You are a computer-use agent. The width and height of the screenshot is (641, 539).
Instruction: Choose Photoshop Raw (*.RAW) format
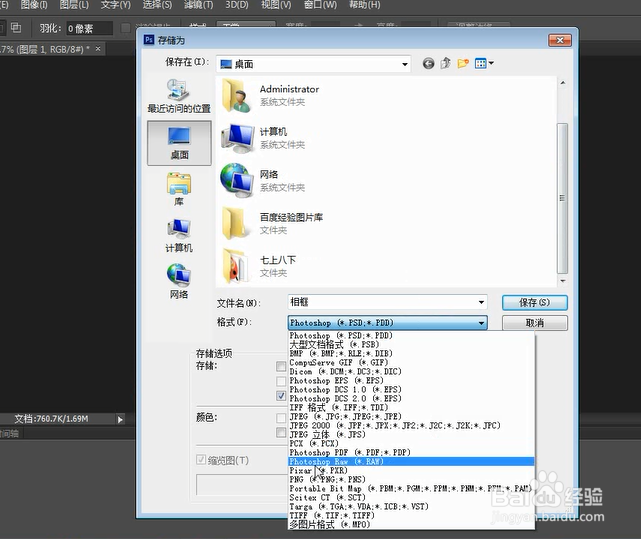[411, 462]
